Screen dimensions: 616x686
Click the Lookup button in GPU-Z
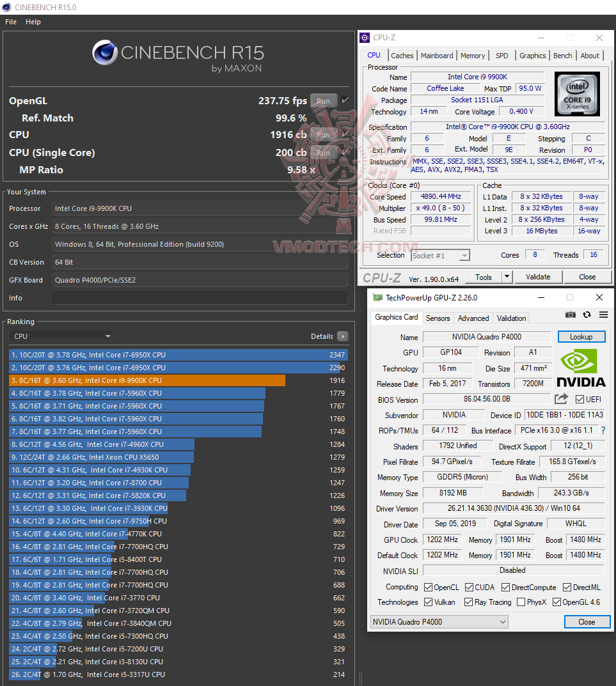click(x=581, y=336)
